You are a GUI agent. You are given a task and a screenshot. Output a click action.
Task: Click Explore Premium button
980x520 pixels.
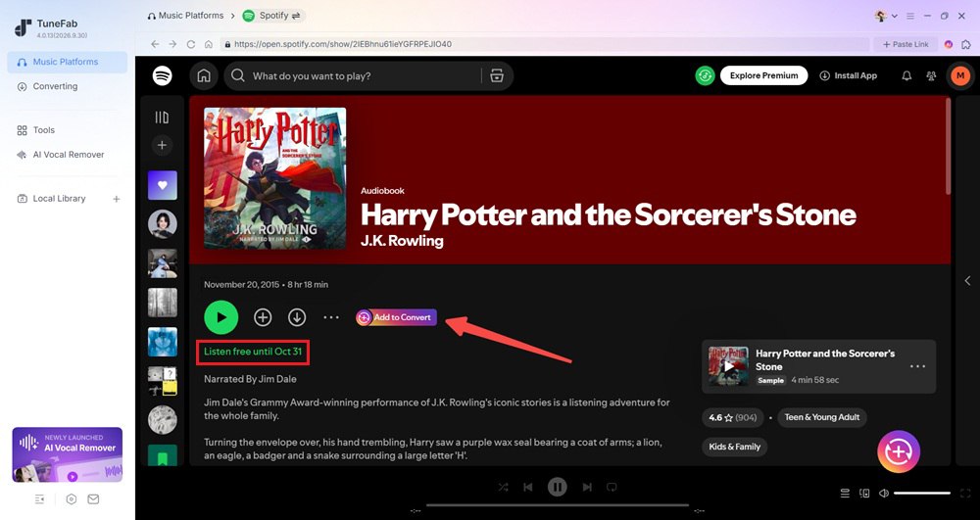(x=763, y=75)
